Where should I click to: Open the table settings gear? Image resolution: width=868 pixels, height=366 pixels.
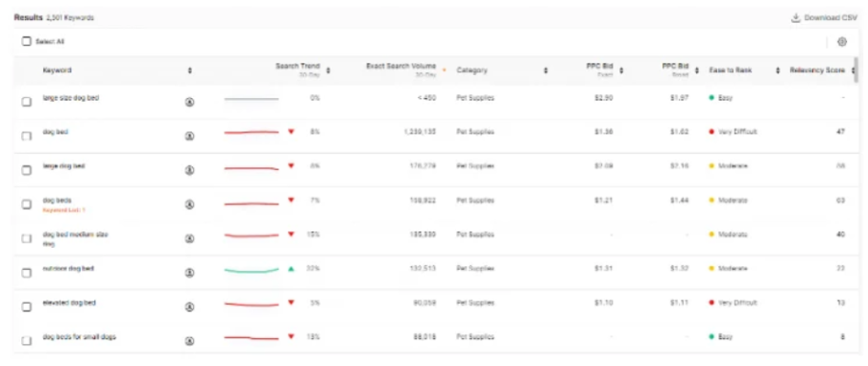pyautogui.click(x=842, y=41)
